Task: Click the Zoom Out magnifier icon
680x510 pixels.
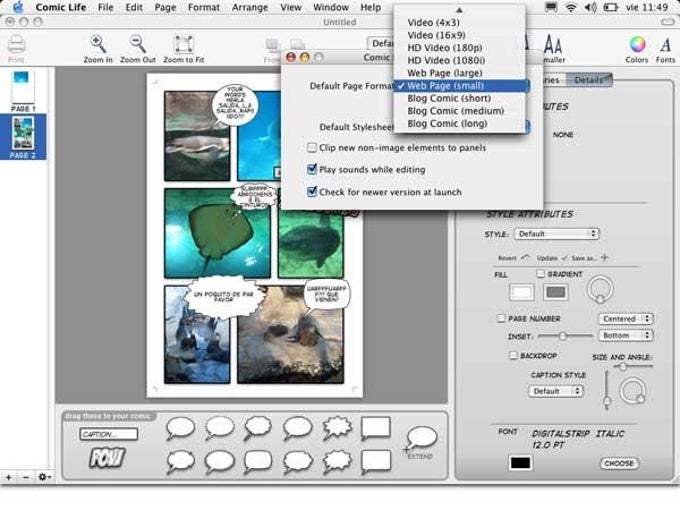Action: [x=138, y=44]
